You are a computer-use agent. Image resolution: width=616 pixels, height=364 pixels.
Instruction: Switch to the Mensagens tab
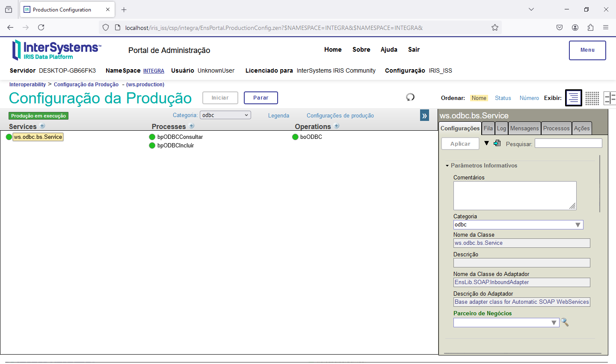click(524, 129)
